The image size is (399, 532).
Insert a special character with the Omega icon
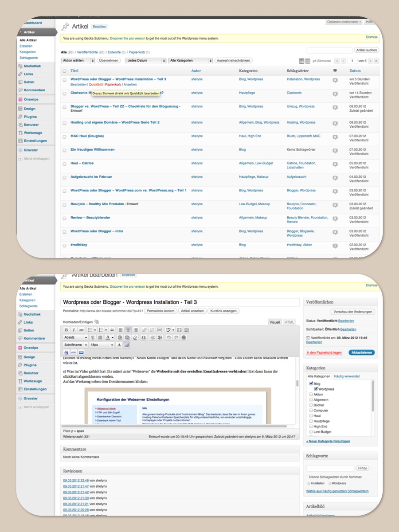pos(143,337)
